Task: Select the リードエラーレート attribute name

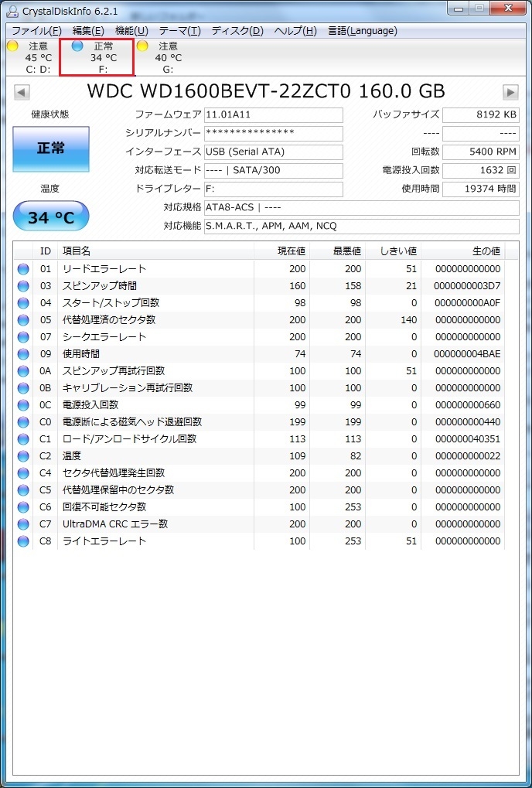Action: [x=104, y=269]
